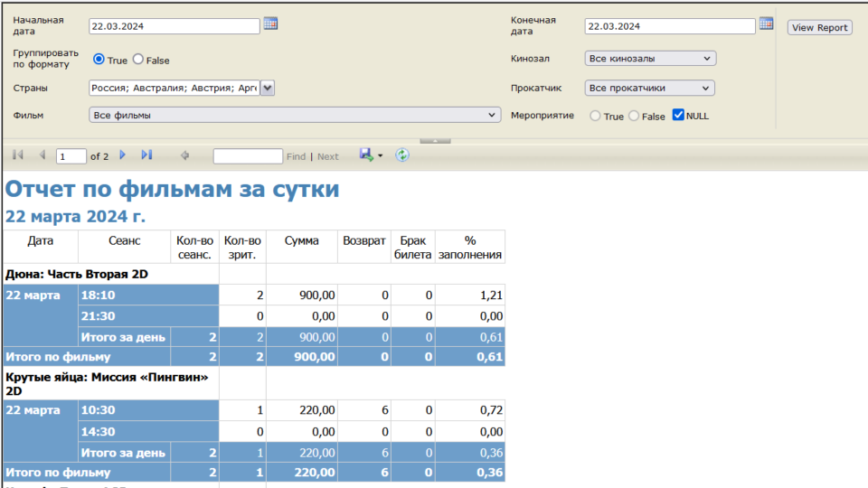The image size is (868, 488).
Task: Go to the previous report page
Action: click(42, 155)
